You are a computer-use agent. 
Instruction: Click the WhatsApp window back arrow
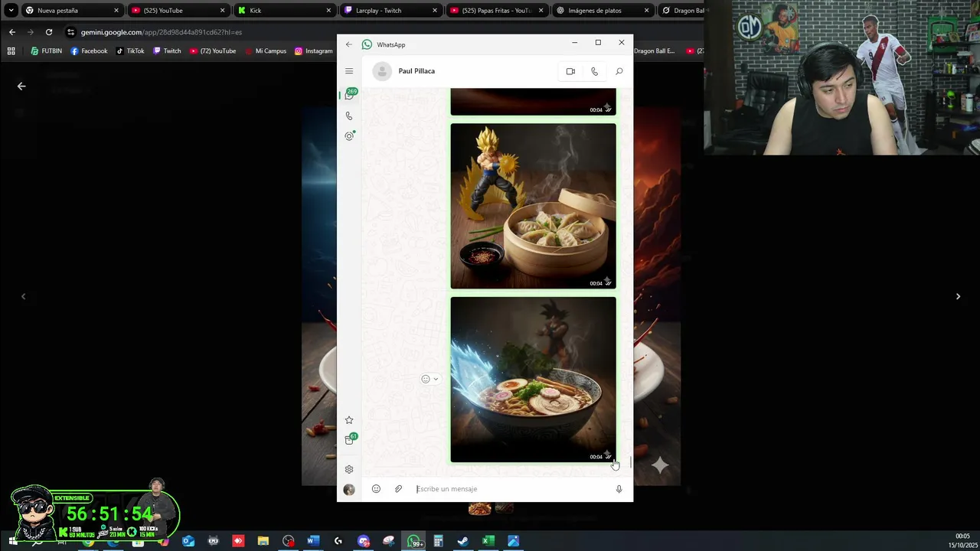click(x=349, y=44)
